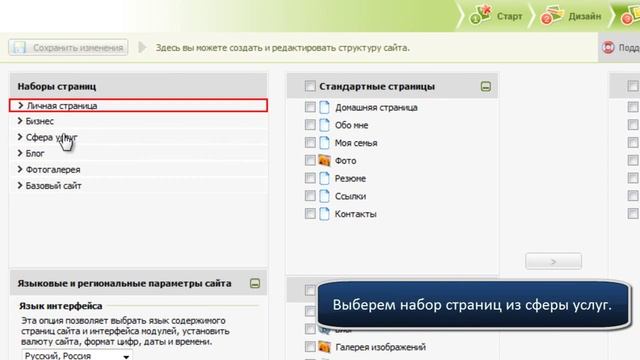Open the Русский, Россия language dropdown
The image size is (640, 360).
click(77, 355)
